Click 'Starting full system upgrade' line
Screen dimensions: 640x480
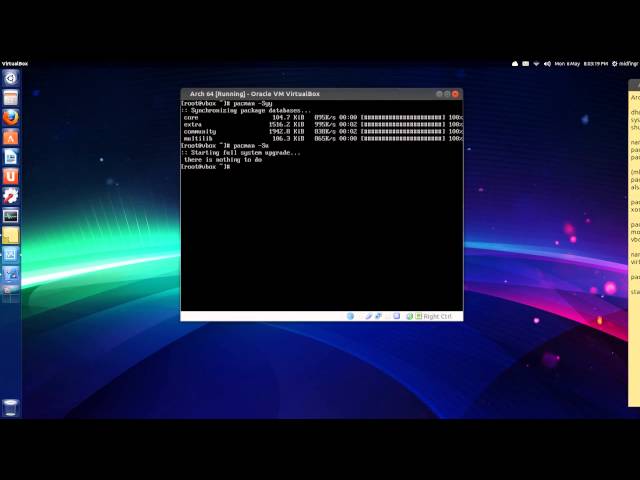[241, 153]
